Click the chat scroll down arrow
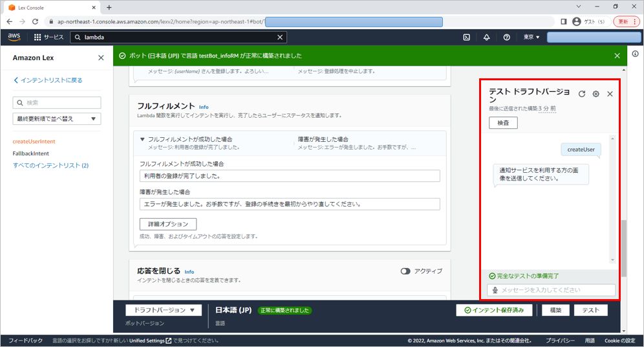644x347 pixels. point(612,260)
